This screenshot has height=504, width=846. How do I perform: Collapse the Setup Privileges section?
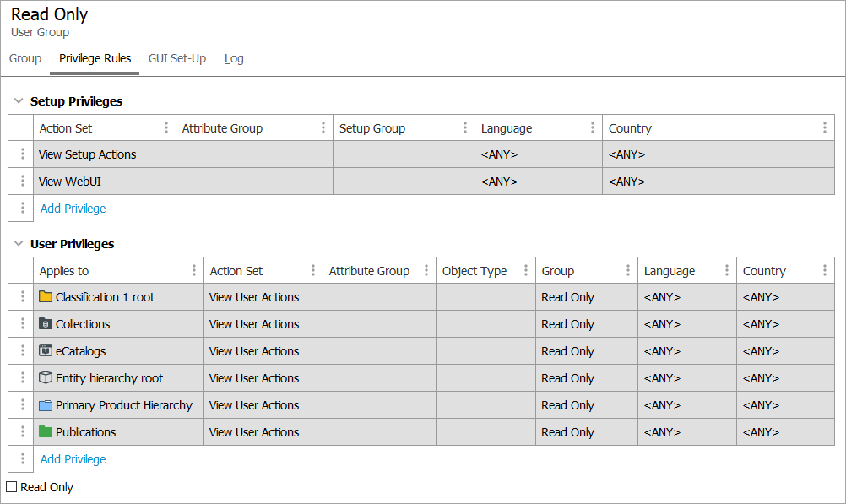pyautogui.click(x=18, y=101)
